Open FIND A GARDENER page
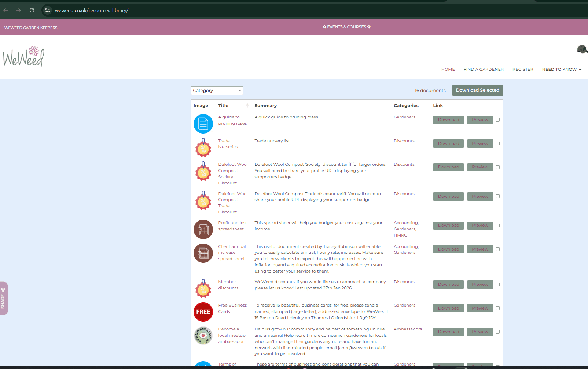The width and height of the screenshot is (588, 369). 484,69
